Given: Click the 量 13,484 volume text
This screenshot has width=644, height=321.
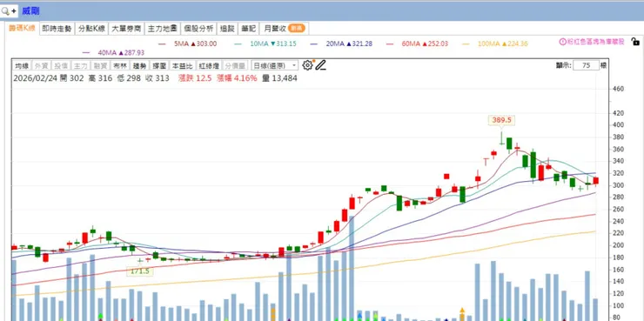Looking at the screenshot, I should pos(279,78).
